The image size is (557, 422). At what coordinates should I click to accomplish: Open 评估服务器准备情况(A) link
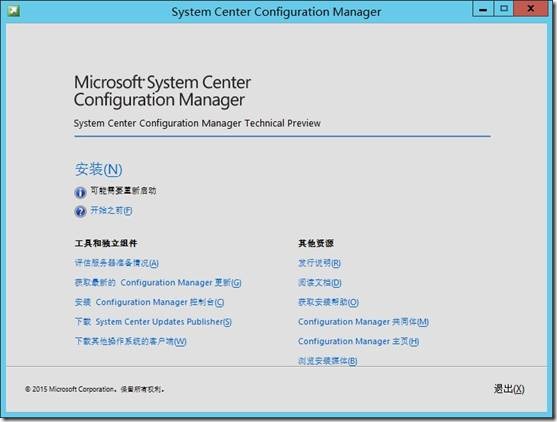[x=117, y=263]
